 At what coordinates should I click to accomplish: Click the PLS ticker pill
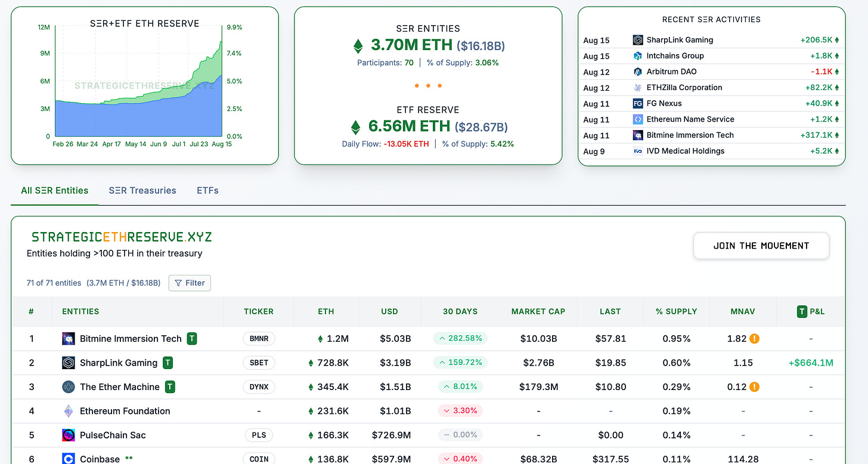259,435
